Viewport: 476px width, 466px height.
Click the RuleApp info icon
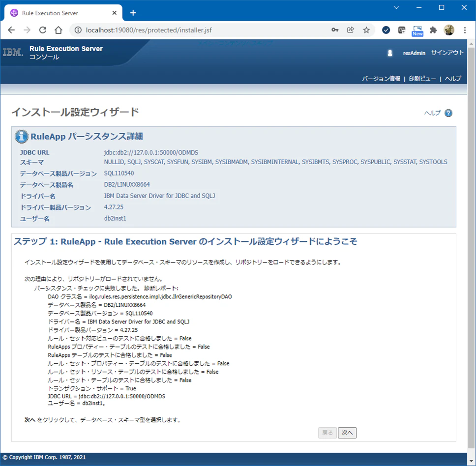click(x=22, y=136)
